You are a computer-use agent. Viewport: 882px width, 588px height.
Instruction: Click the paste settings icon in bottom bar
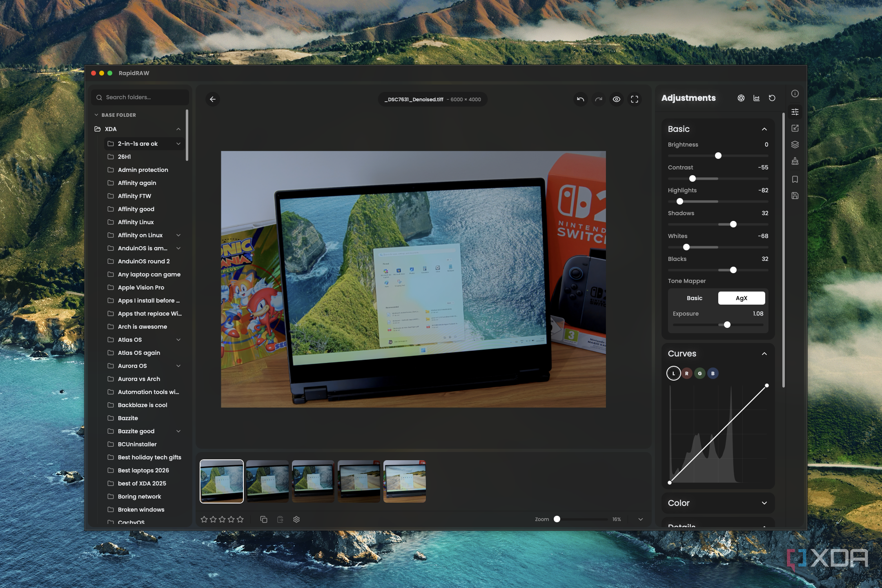280,519
